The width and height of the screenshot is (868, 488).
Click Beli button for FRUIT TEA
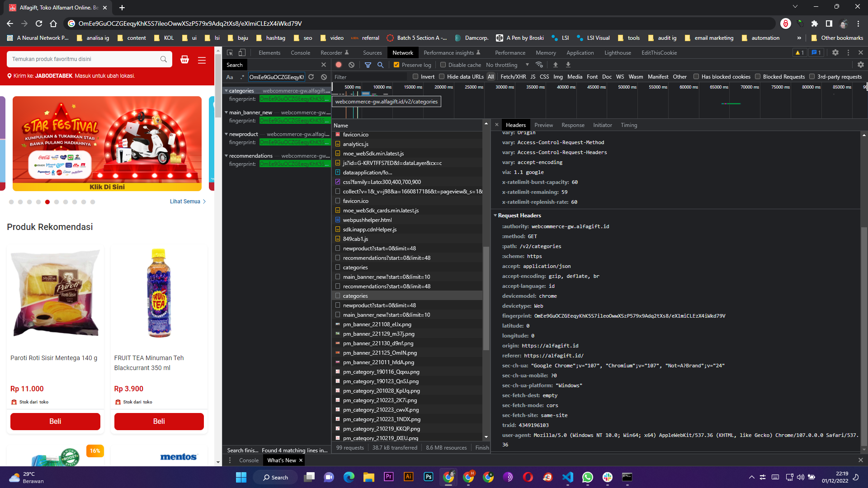point(159,422)
